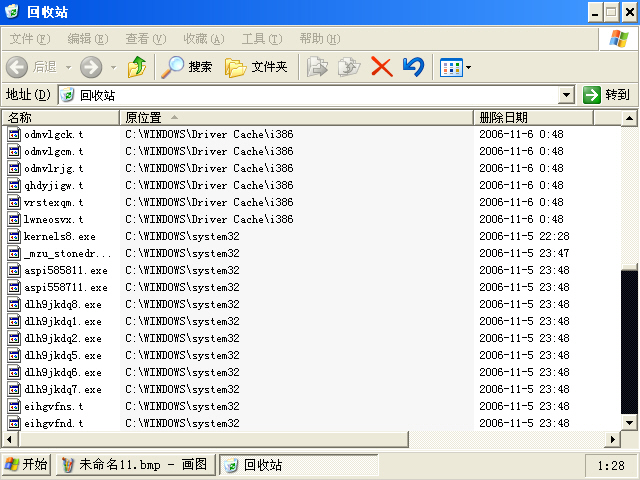Image resolution: width=640 pixels, height=480 pixels.
Task: Open the 搜索 search tool
Action: point(187,67)
